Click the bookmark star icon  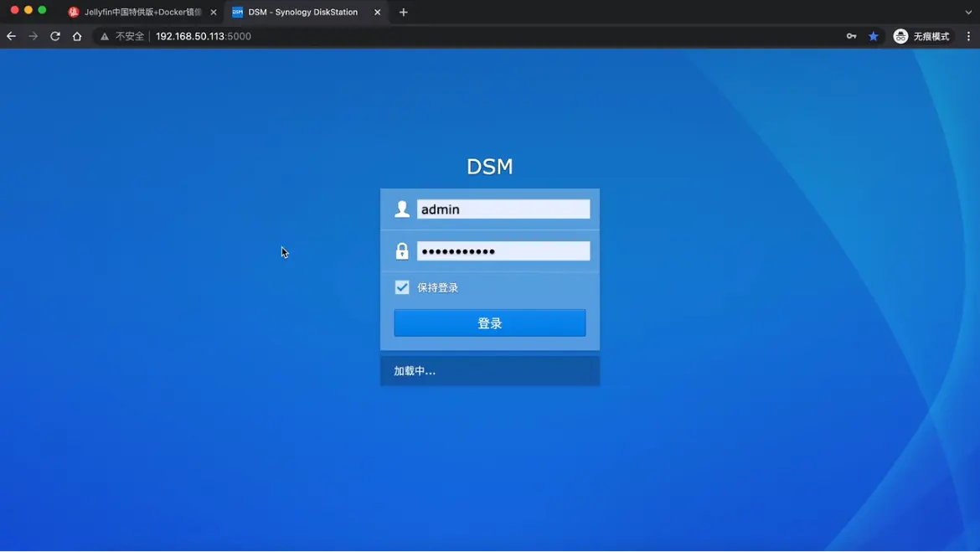[874, 36]
